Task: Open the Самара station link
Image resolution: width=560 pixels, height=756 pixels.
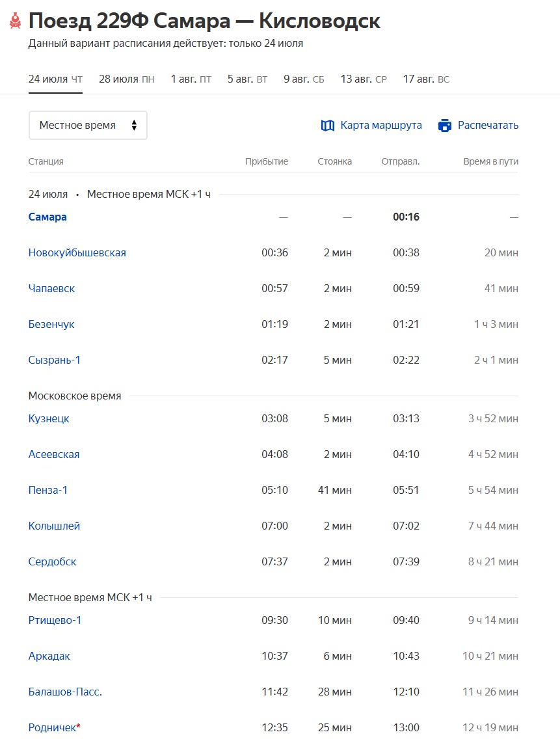Action: [x=47, y=217]
